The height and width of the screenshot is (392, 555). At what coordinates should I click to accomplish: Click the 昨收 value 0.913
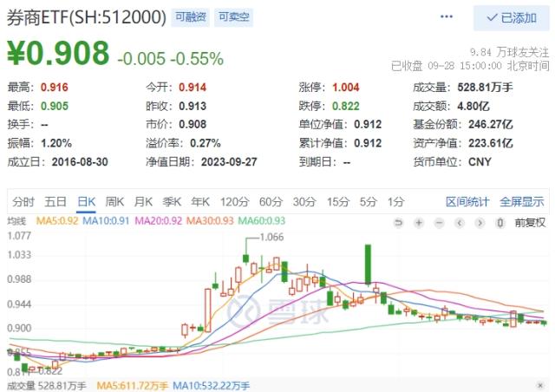[193, 106]
